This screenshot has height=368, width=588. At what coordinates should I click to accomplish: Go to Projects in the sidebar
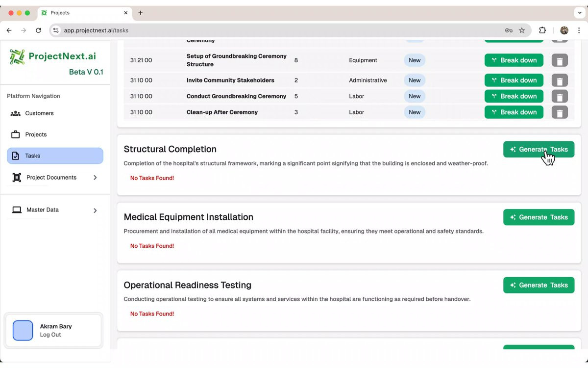[x=55, y=134]
